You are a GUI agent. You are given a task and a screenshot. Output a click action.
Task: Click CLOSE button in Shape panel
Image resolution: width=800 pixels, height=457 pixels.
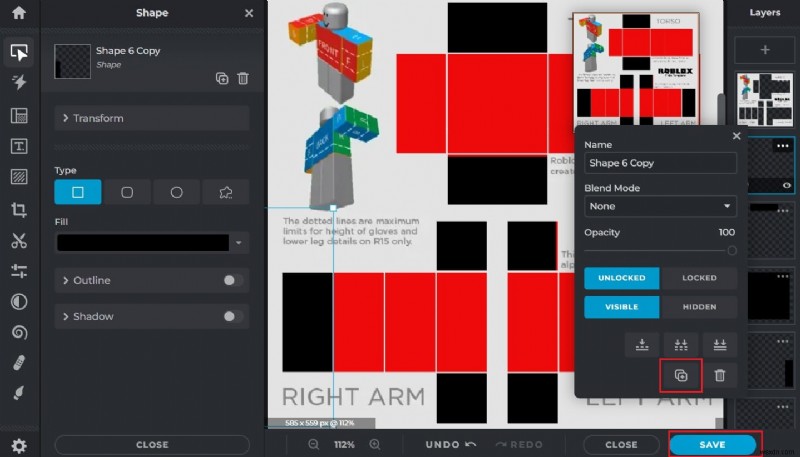coord(152,445)
